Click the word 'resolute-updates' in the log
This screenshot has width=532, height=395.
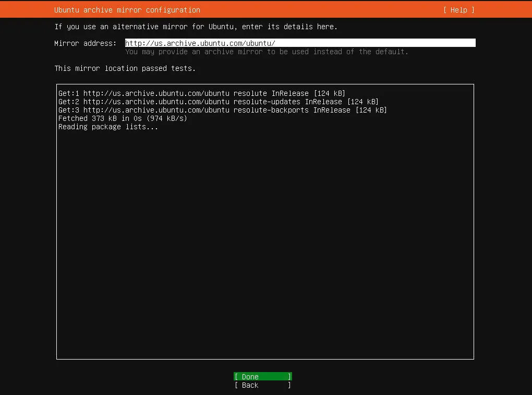[x=267, y=102]
